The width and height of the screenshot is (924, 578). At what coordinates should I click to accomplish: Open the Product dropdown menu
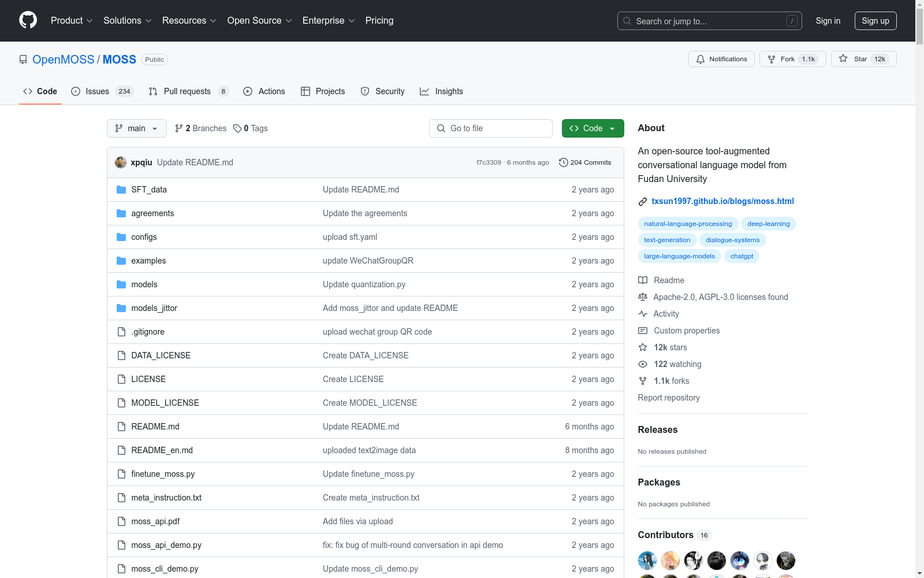[x=72, y=21]
